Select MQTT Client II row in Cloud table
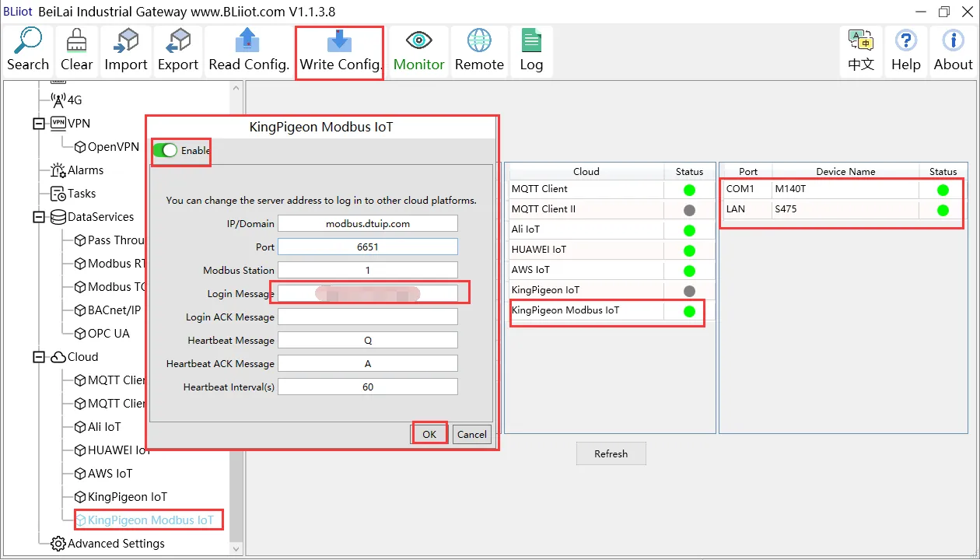This screenshot has height=560, width=980. pyautogui.click(x=611, y=209)
